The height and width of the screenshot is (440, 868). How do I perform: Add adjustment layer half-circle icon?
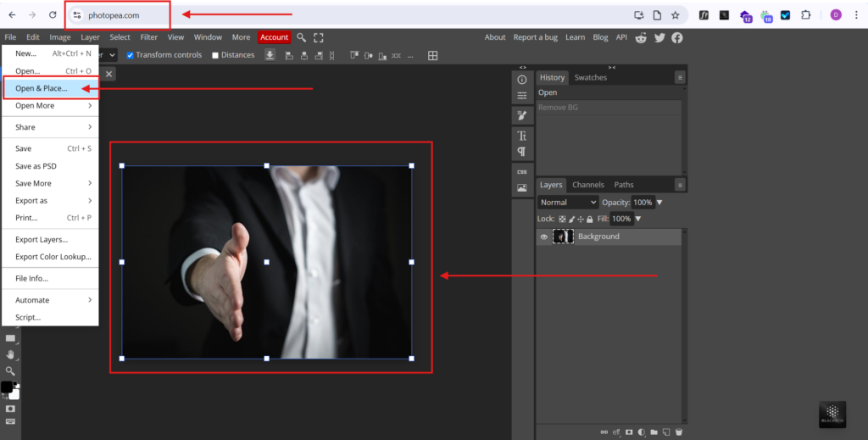tap(642, 432)
